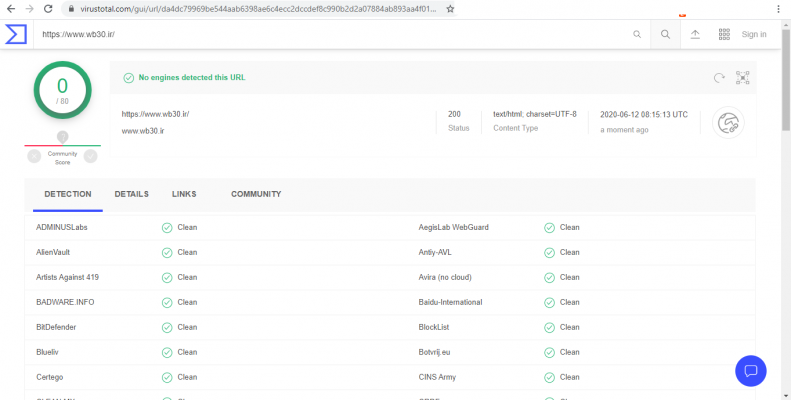Click Sign in link

point(754,34)
